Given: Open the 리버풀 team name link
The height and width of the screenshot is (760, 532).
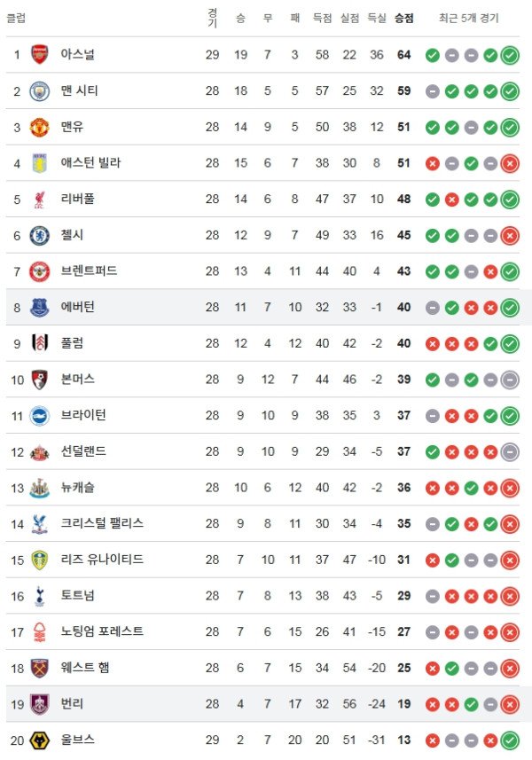Looking at the screenshot, I should [x=80, y=197].
